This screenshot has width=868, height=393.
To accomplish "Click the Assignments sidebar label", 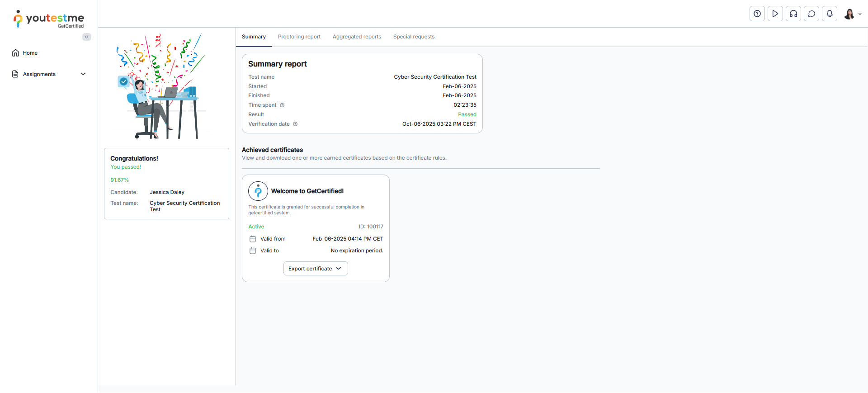I will [39, 74].
